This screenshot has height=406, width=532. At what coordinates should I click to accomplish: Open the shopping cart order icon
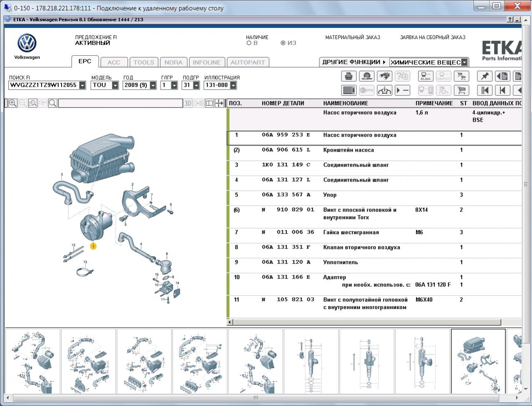(x=461, y=90)
